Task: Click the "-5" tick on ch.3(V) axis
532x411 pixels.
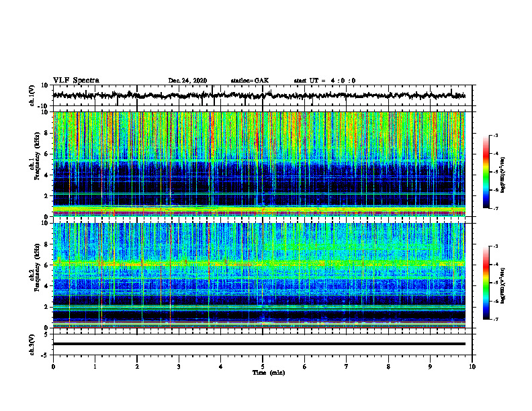Action: (45, 355)
